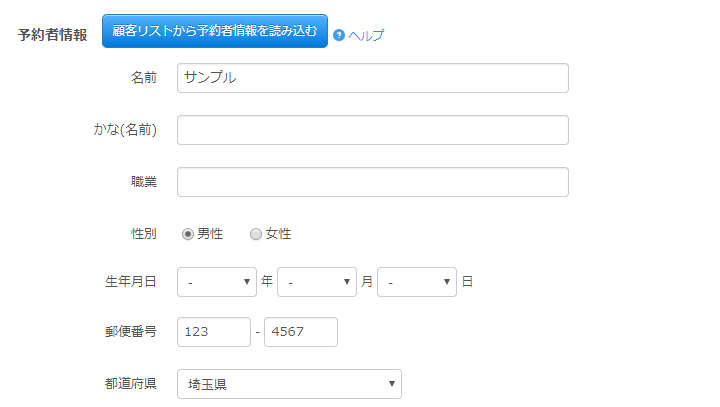Viewport: 720px width, 407px height.
Task: Click the 名前 name input field
Action: click(372, 78)
